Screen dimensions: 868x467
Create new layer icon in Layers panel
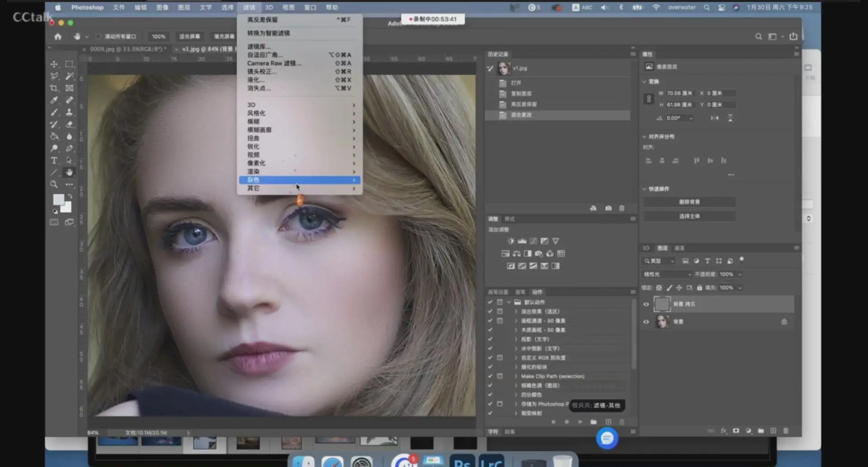[x=773, y=431]
